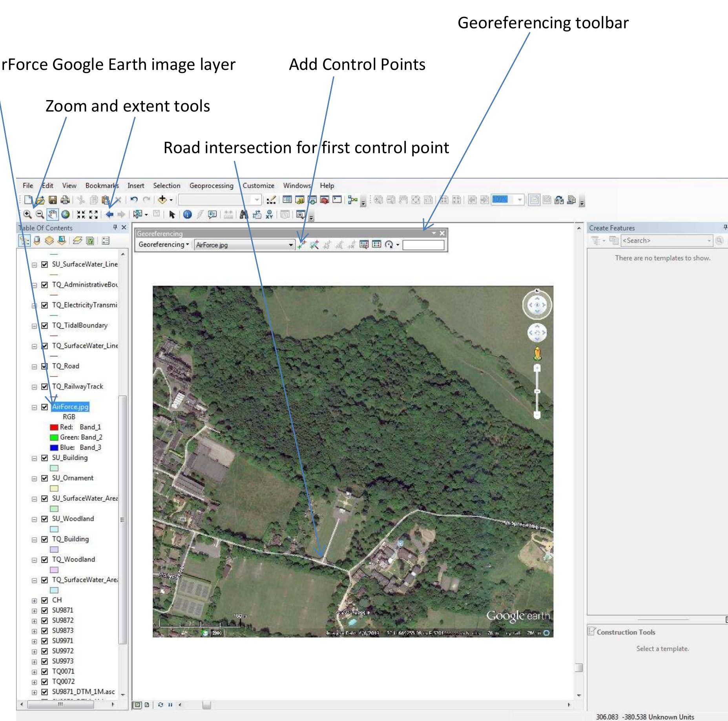Go back to previous extent arrow
This screenshot has height=721, width=728.
109,214
